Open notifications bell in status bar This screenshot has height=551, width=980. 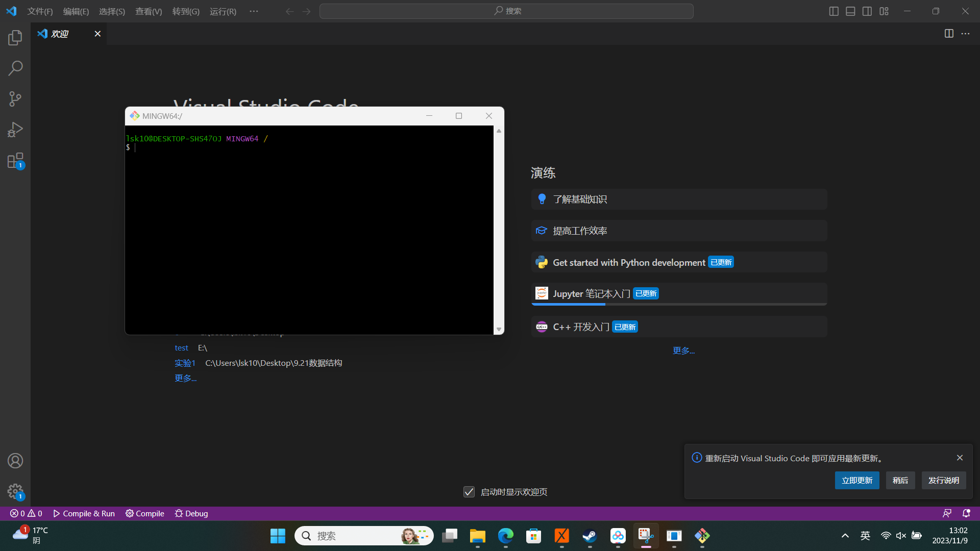click(x=966, y=513)
